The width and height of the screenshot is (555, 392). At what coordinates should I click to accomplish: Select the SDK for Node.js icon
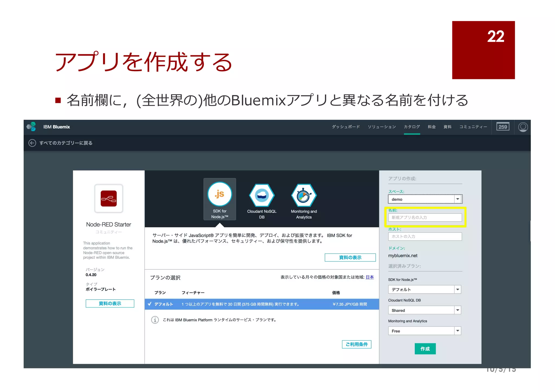click(220, 194)
